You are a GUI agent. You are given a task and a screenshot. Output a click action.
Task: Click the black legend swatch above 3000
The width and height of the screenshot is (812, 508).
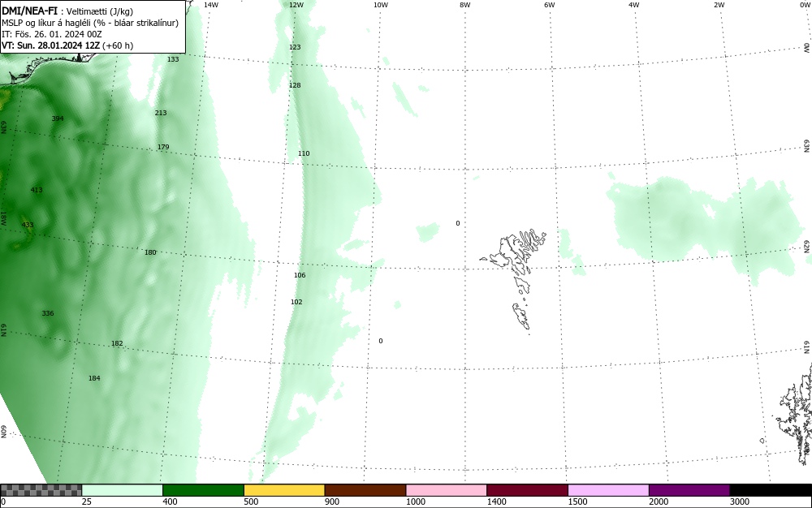tap(771, 490)
